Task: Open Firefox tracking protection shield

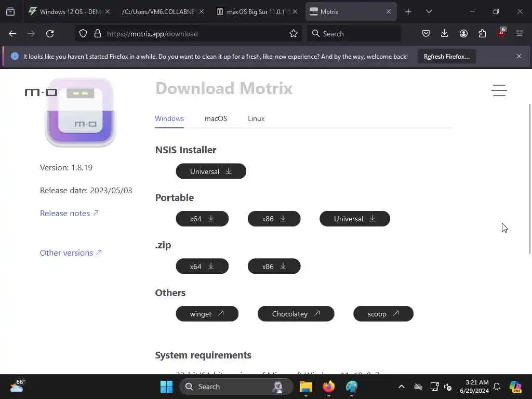Action: pos(83,34)
